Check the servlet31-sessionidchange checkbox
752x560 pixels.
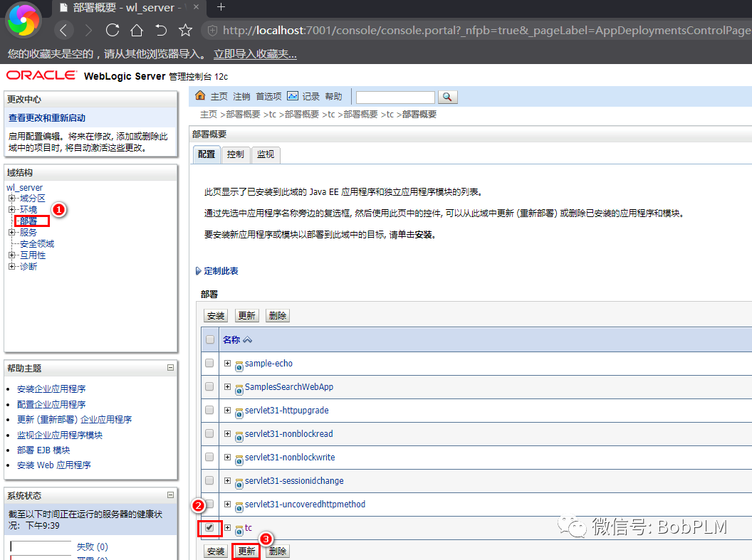(209, 480)
